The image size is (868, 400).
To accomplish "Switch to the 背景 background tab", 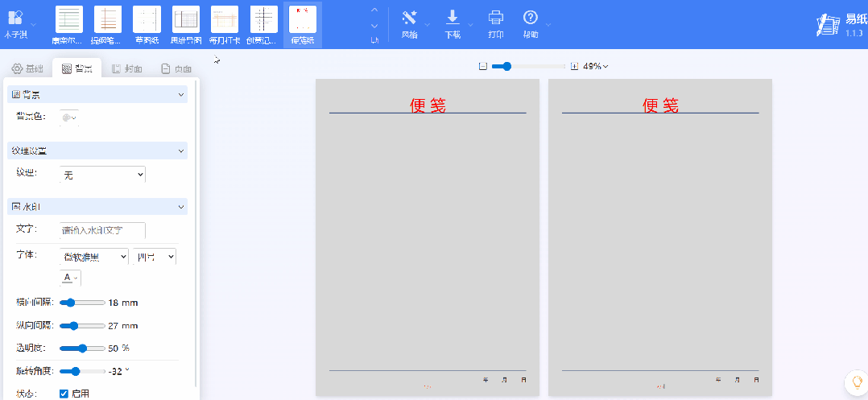I will click(x=77, y=68).
